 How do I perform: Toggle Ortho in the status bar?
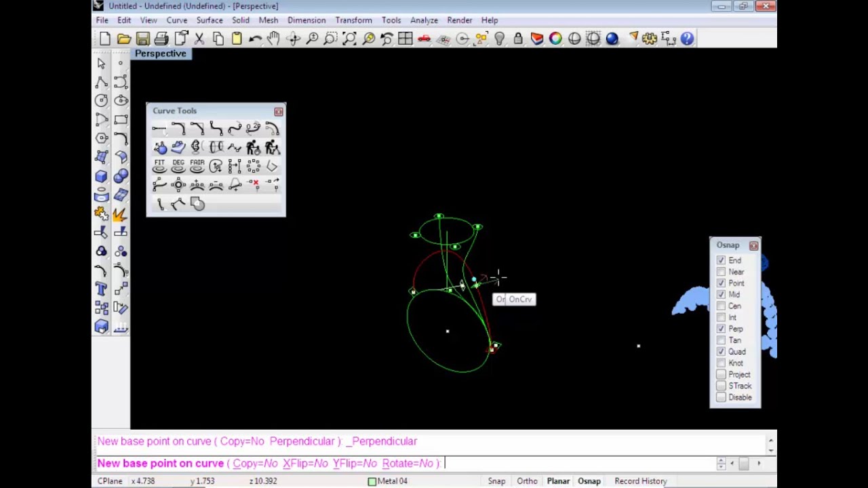pos(527,481)
